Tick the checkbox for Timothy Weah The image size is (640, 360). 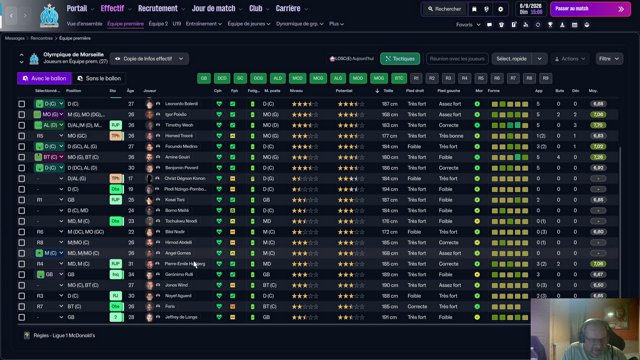[22, 125]
